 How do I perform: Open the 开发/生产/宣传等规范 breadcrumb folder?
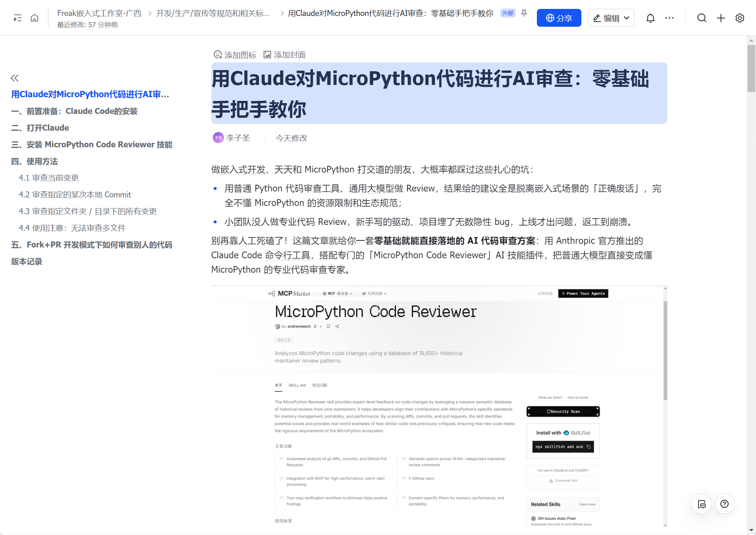[213, 13]
